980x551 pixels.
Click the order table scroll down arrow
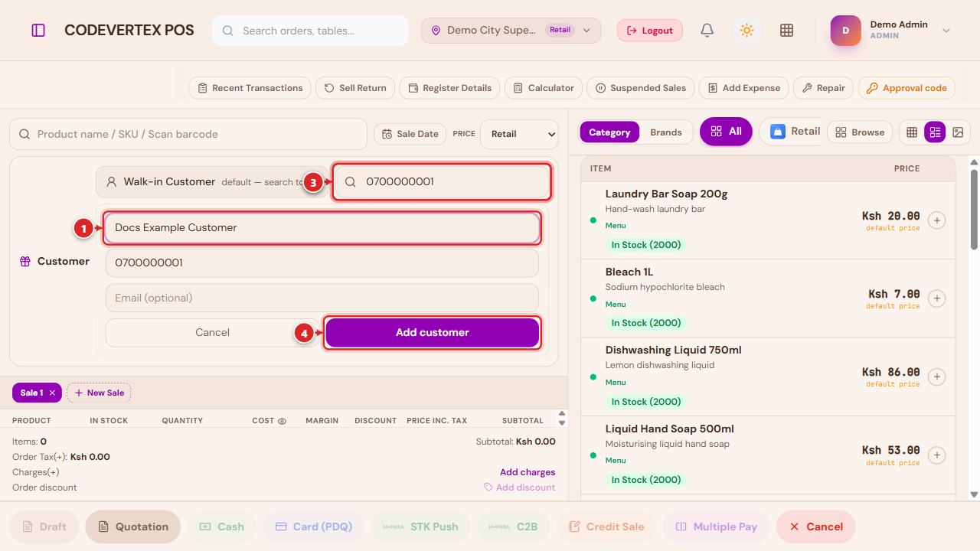click(562, 423)
